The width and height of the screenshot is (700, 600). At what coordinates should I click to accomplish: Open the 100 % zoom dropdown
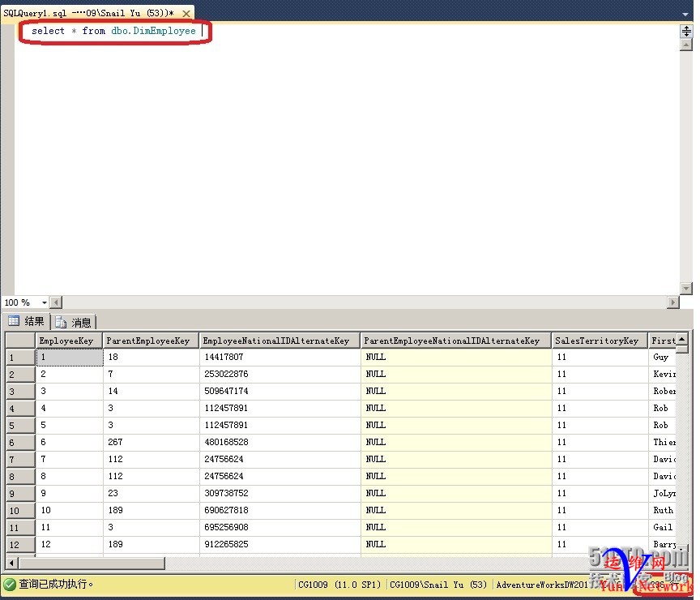click(x=45, y=302)
